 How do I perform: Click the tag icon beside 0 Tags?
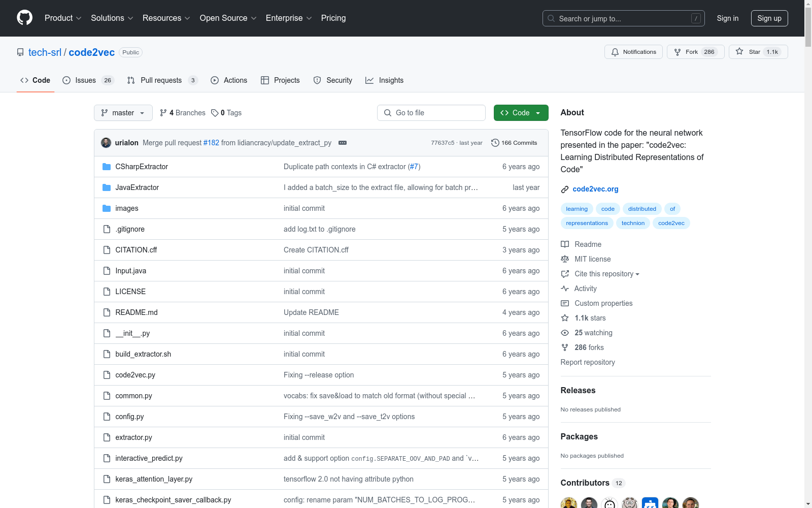(x=215, y=113)
